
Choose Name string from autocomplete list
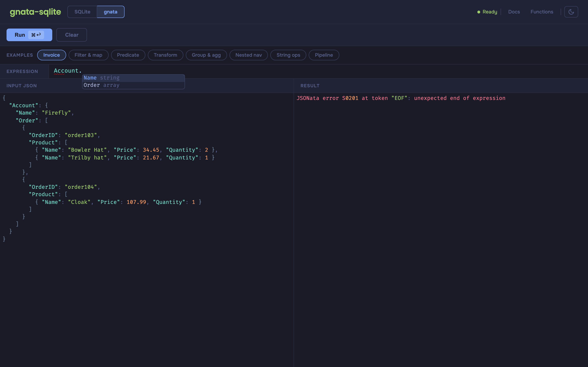(x=133, y=78)
